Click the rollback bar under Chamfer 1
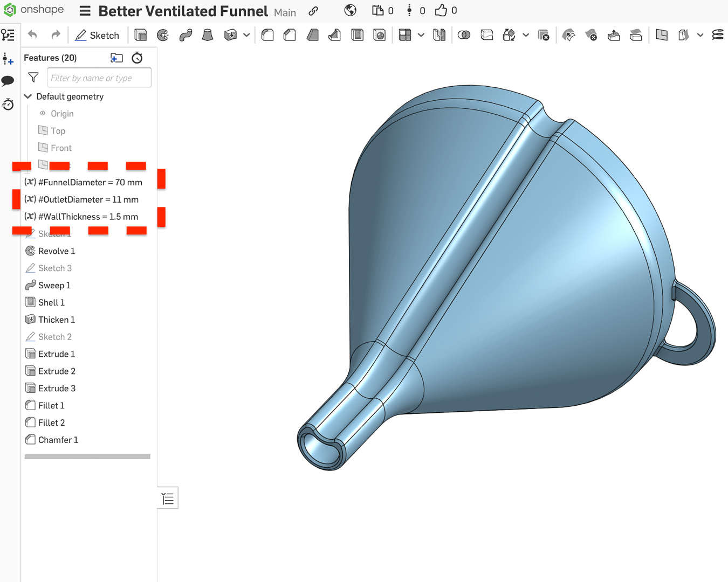This screenshot has height=582, width=728. pos(87,456)
